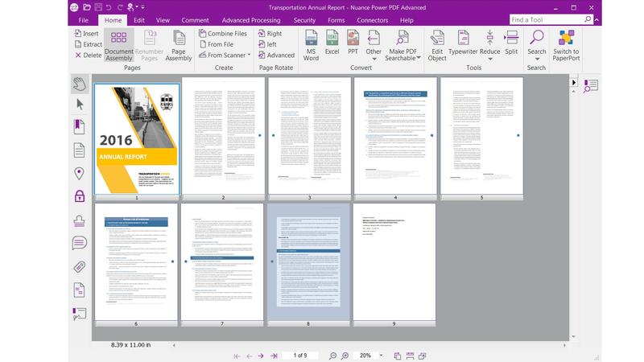Expand Make PDF Searchable options
Image resolution: width=644 pixels, height=362 pixels.
(x=419, y=58)
